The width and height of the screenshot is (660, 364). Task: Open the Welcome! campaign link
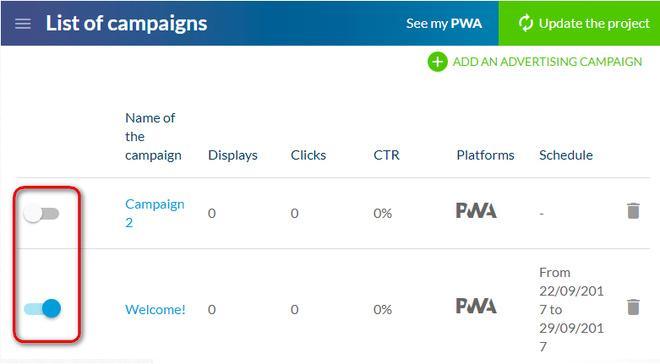click(155, 309)
